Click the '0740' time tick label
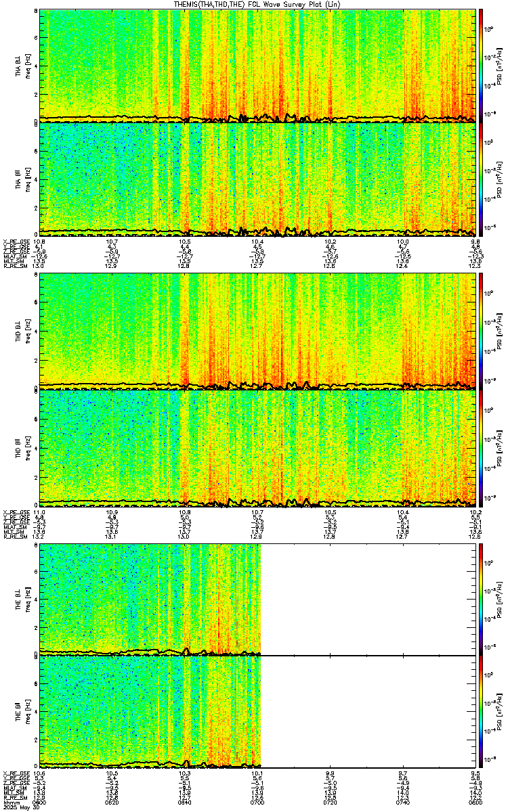This screenshot has height=812, width=508. click(x=403, y=802)
